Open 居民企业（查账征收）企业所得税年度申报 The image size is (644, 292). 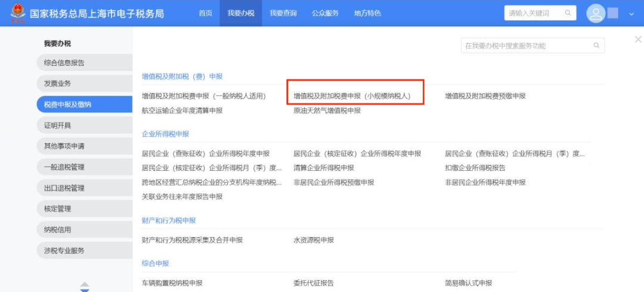pyautogui.click(x=206, y=154)
